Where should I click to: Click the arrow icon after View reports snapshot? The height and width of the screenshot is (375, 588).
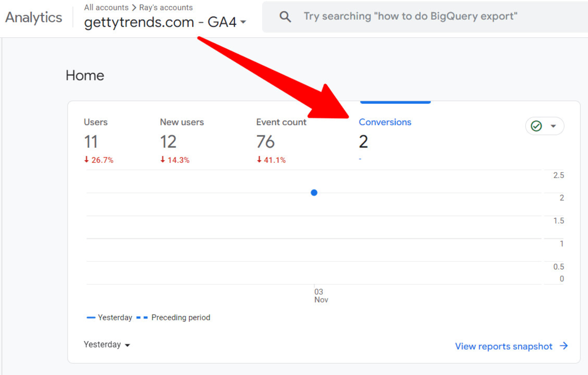pos(564,346)
